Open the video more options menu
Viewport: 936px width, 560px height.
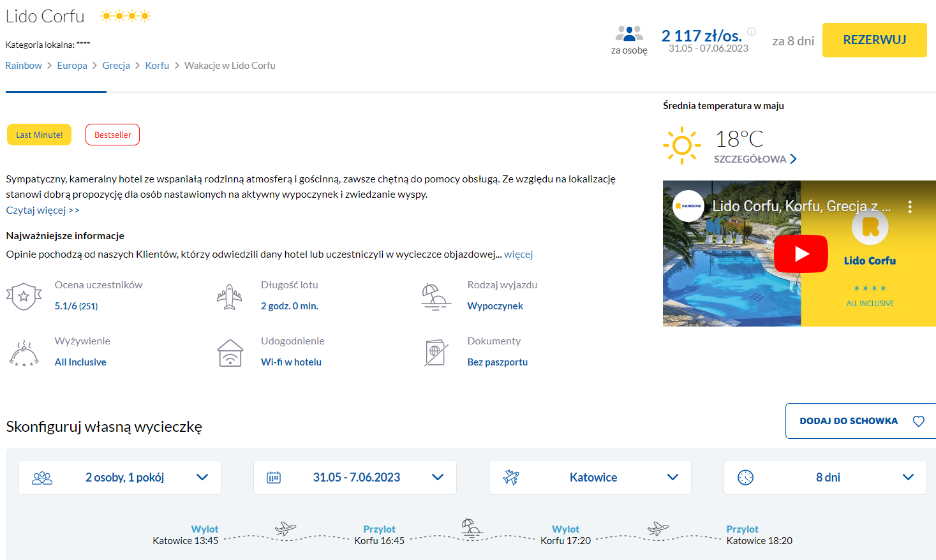tap(909, 207)
